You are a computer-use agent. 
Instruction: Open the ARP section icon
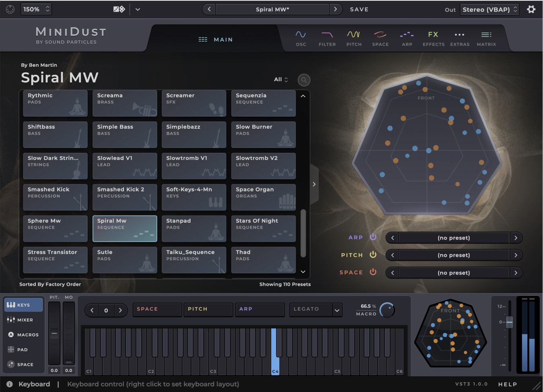(x=407, y=39)
